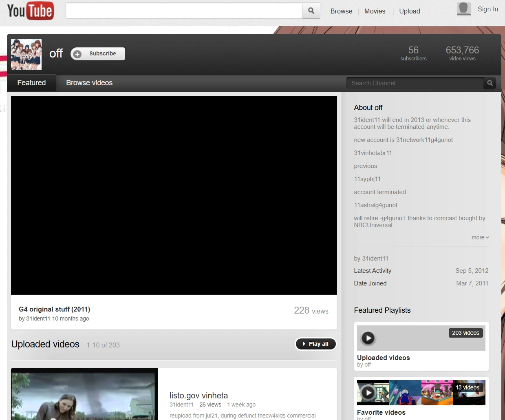Click the Date Joined Mar 7, 2011 date
Screen dimensions: 505x420
[x=472, y=283]
